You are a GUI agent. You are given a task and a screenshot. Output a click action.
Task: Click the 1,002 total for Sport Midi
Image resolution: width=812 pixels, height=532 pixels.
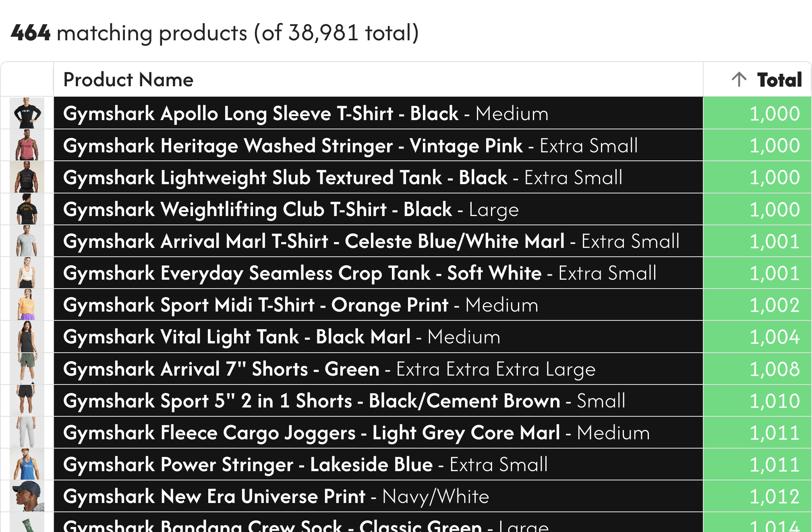(x=774, y=305)
